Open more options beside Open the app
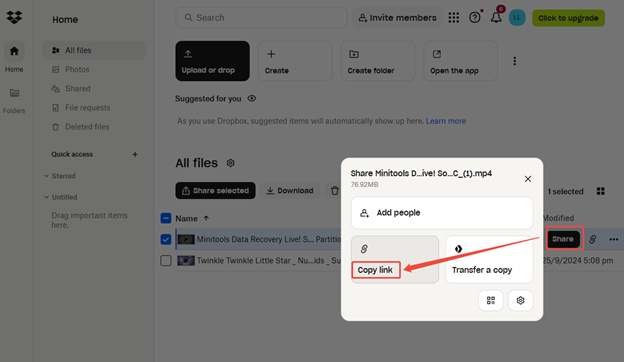 (x=515, y=61)
